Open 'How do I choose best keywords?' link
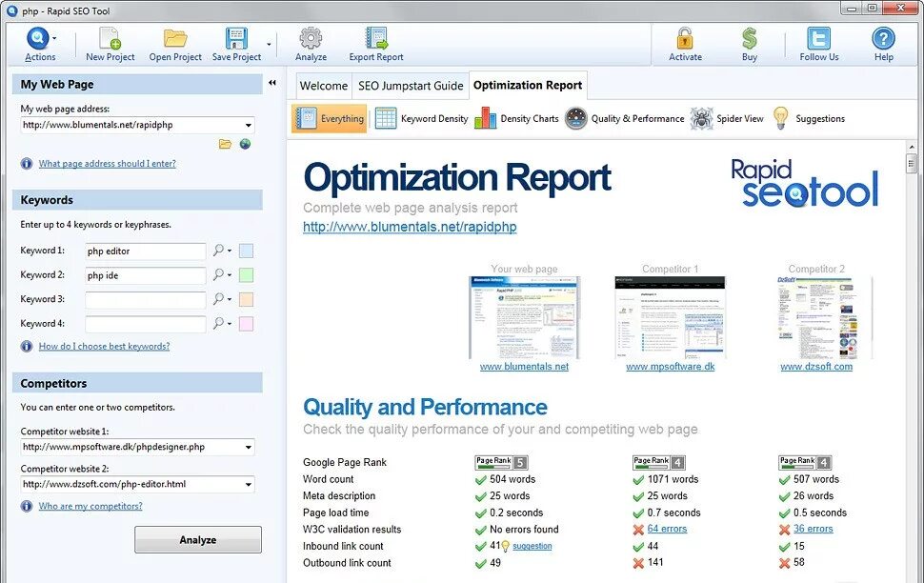The height and width of the screenshot is (583, 924). tap(104, 347)
